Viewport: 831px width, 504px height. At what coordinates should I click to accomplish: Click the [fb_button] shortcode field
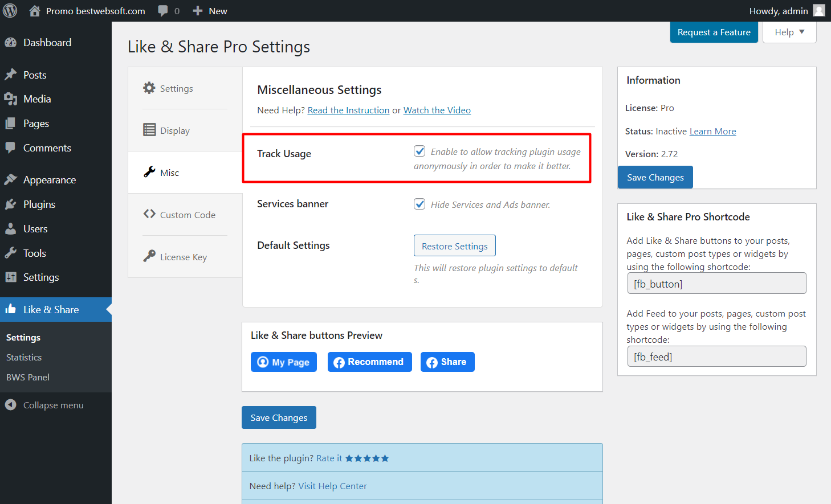pos(716,284)
